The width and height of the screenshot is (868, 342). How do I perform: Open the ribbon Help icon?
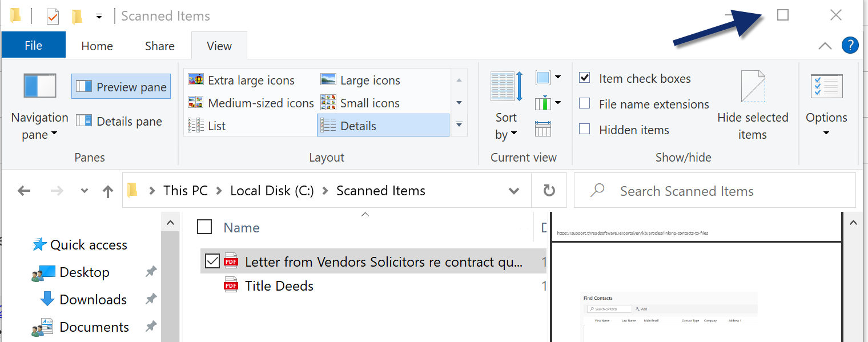(850, 46)
